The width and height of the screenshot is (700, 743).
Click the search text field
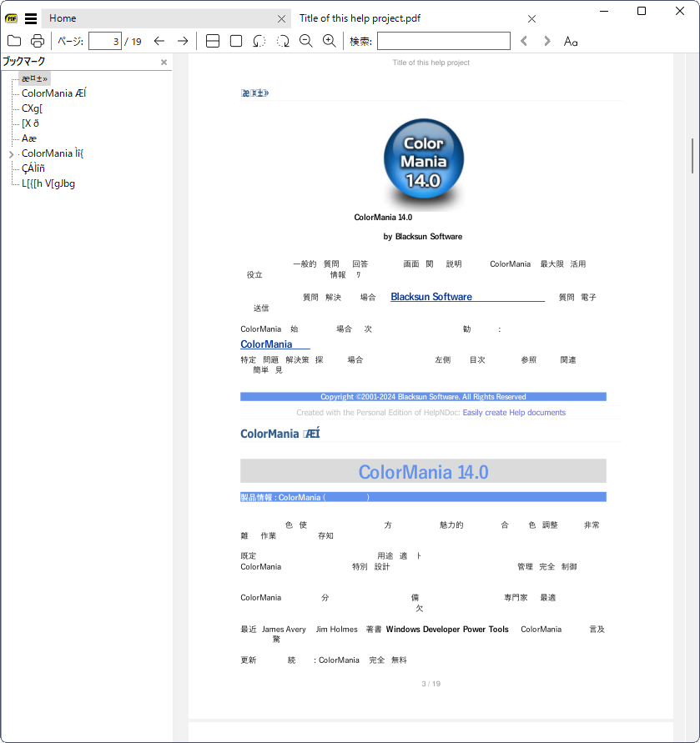coord(444,41)
